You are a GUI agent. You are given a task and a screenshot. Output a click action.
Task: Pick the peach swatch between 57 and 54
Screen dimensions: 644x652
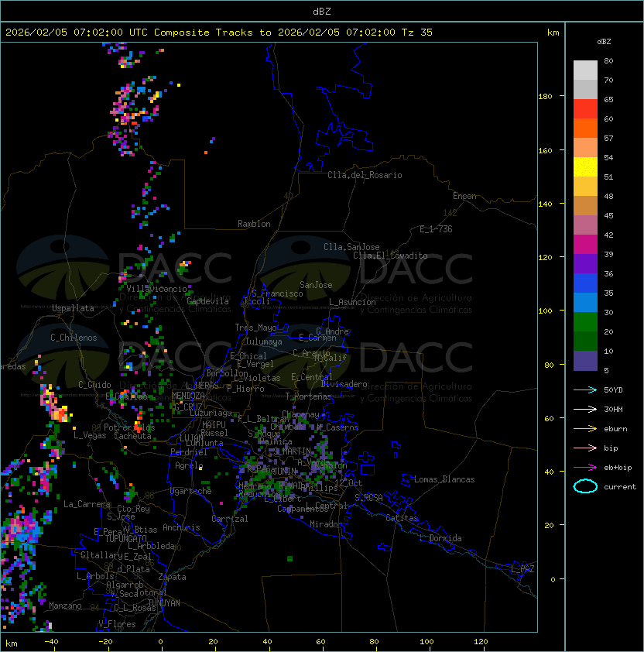(585, 148)
